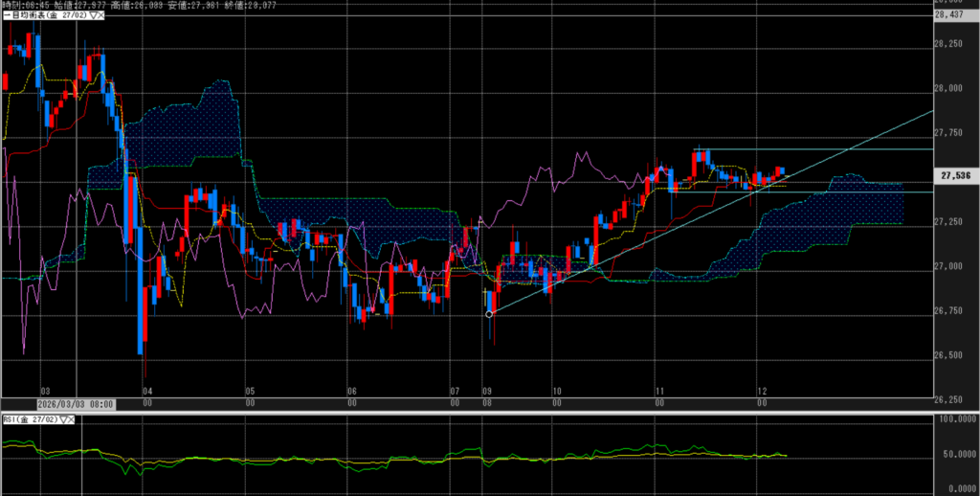
Task: Click the 50.0000 level on the RSI axis
Action: pos(958,454)
